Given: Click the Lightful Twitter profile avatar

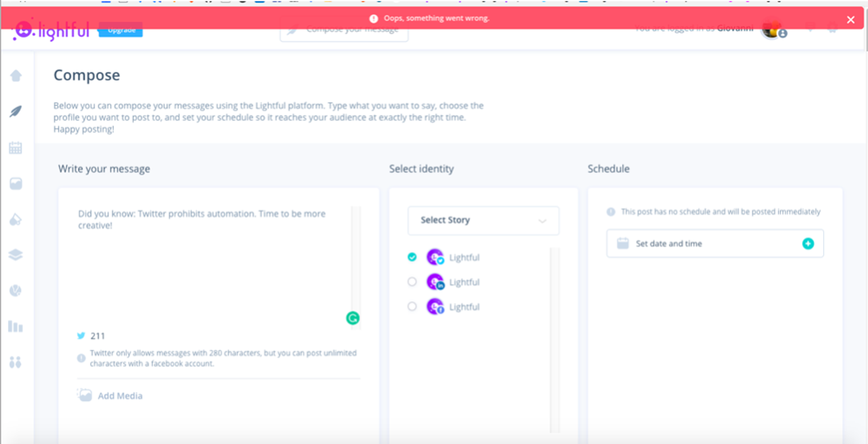Looking at the screenshot, I should click(435, 257).
